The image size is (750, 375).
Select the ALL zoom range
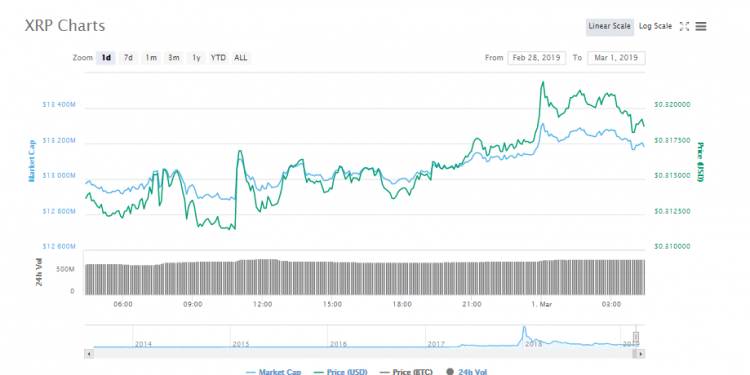coord(241,58)
